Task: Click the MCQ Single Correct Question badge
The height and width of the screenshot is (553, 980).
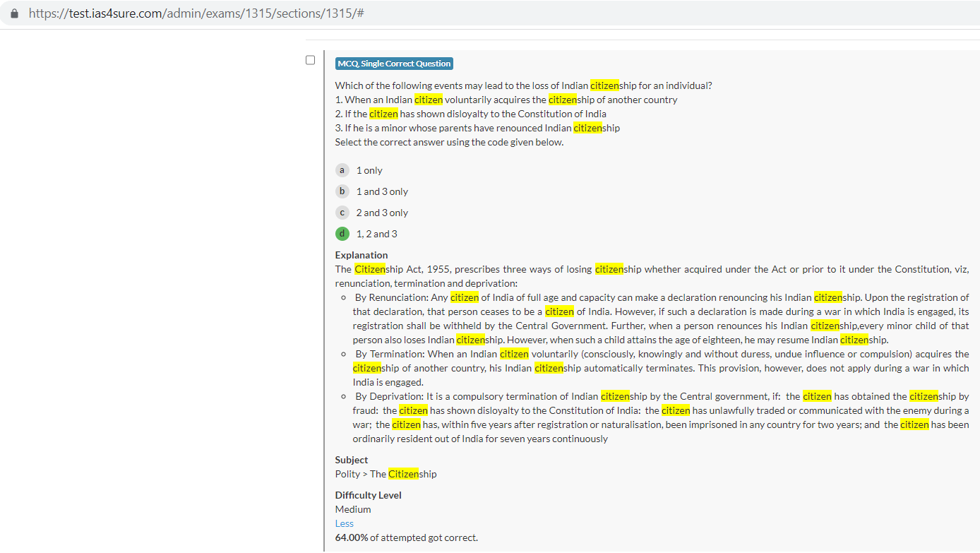Action: pyautogui.click(x=394, y=64)
